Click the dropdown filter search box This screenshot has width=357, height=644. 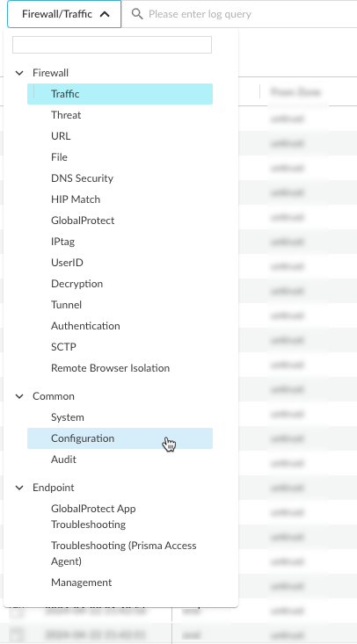(x=112, y=45)
